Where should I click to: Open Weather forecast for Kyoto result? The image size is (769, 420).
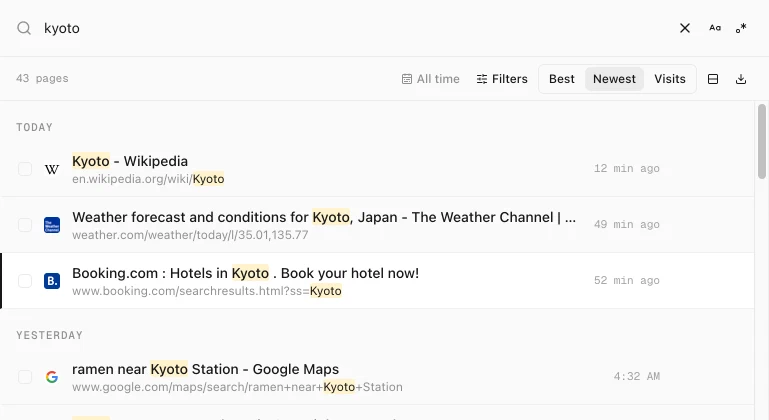pos(324,217)
